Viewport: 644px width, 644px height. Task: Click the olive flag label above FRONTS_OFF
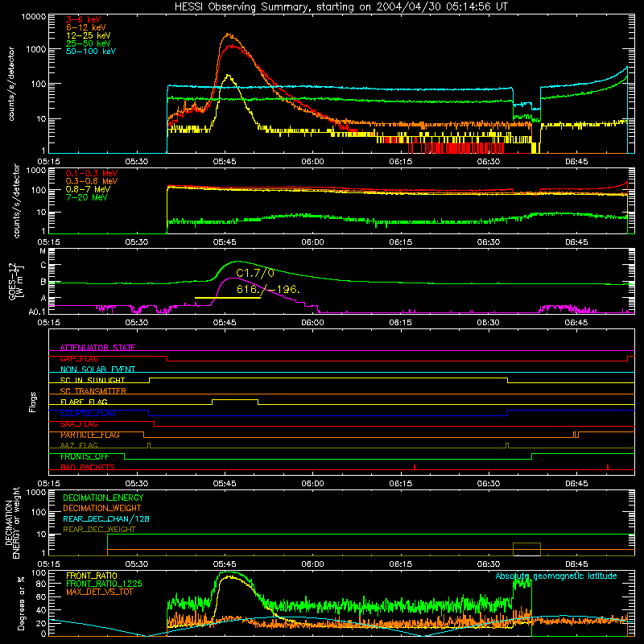[79, 445]
